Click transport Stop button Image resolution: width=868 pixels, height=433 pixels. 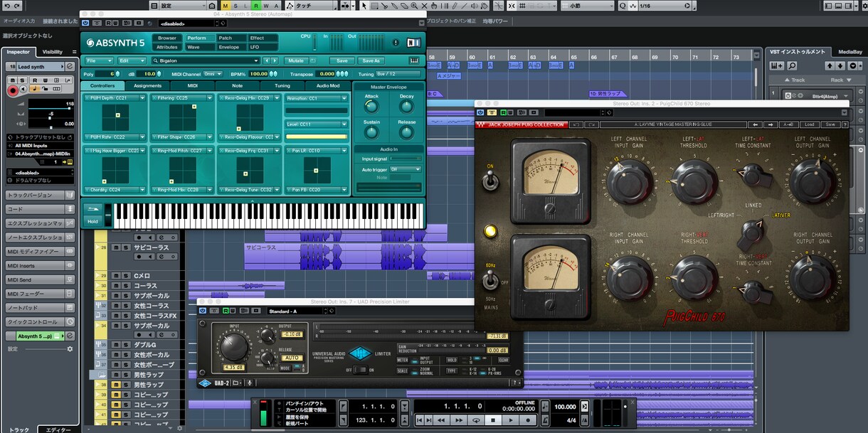pos(493,420)
